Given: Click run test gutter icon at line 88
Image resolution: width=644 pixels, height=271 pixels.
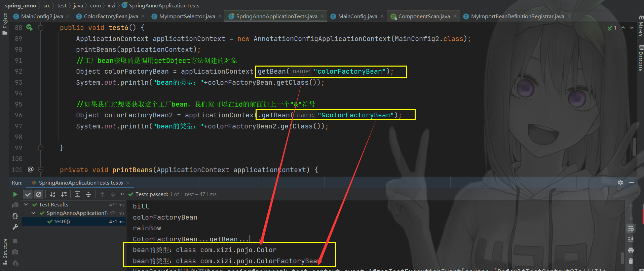Looking at the screenshot, I should (x=30, y=28).
